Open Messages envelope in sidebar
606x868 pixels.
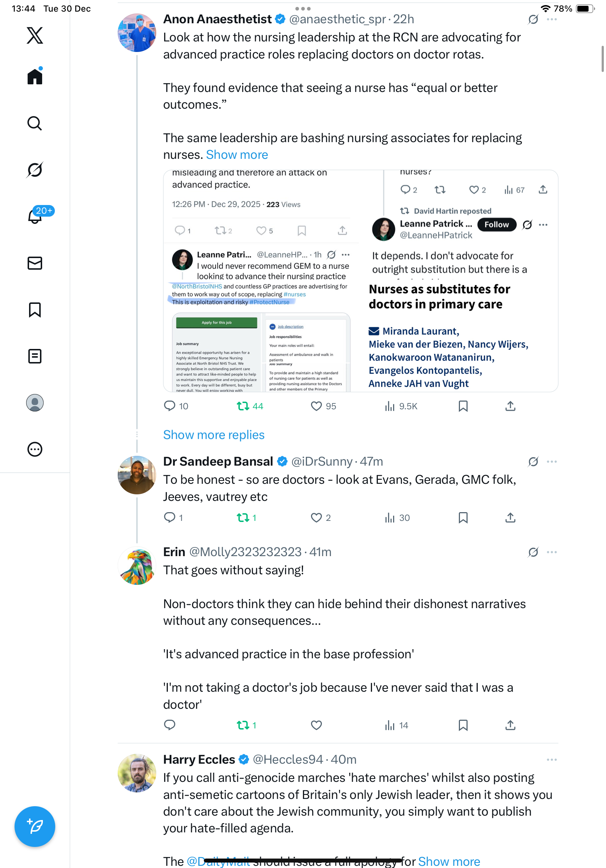(x=35, y=263)
